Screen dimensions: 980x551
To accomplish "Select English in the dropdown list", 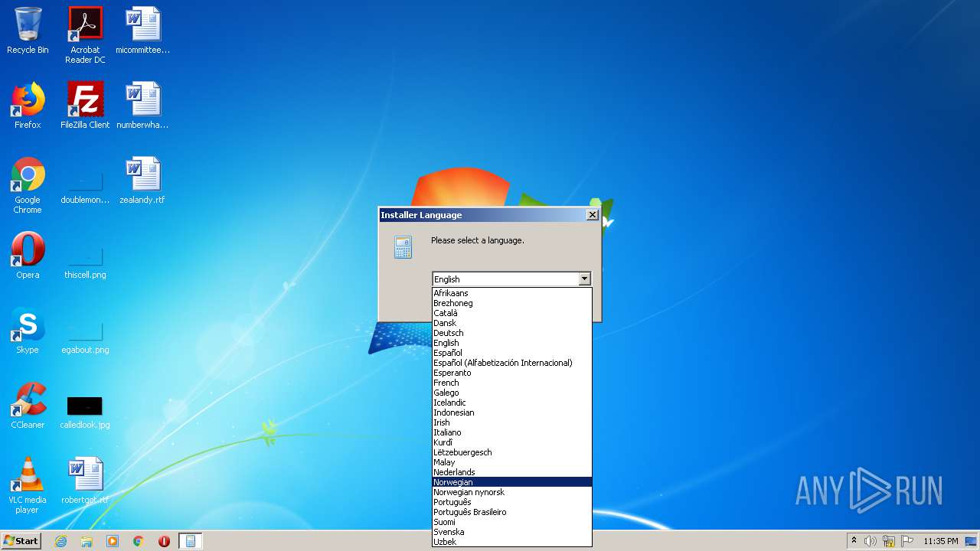I will (512, 343).
